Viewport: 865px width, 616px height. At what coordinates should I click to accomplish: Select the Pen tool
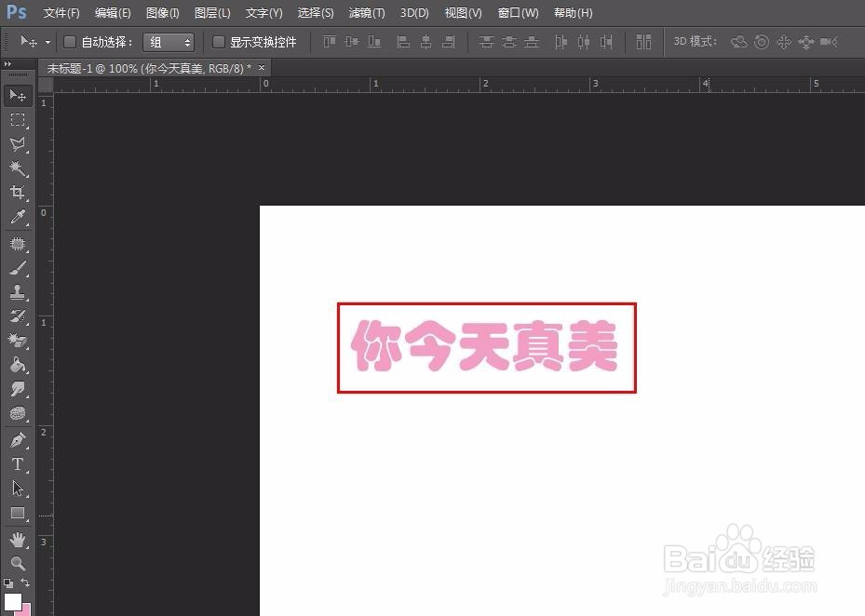18,439
